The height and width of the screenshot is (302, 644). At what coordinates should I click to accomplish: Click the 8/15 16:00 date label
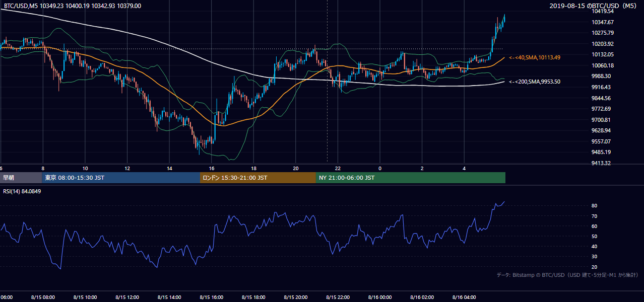[x=212, y=297]
